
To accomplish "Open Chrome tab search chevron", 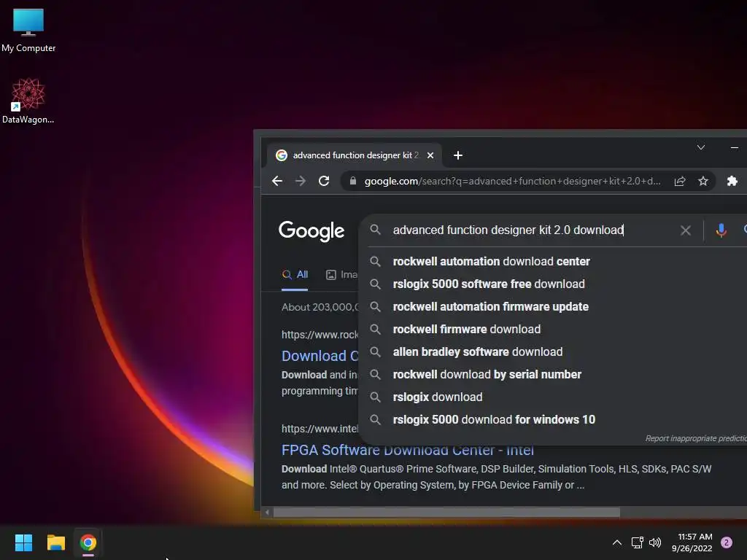I will pos(701,147).
